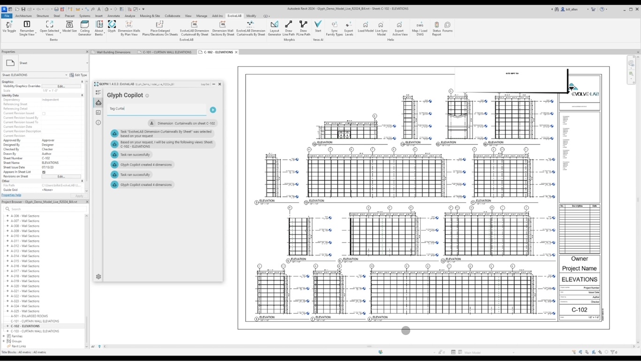Toggle Appears In Sheet List checkbox
The image size is (641, 364).
point(44,172)
